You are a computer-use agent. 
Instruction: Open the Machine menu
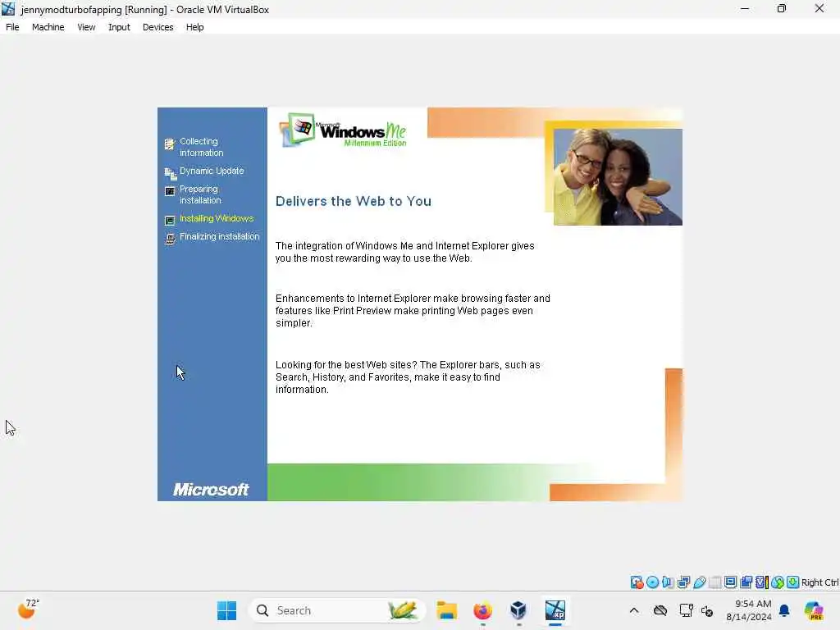[x=48, y=27]
